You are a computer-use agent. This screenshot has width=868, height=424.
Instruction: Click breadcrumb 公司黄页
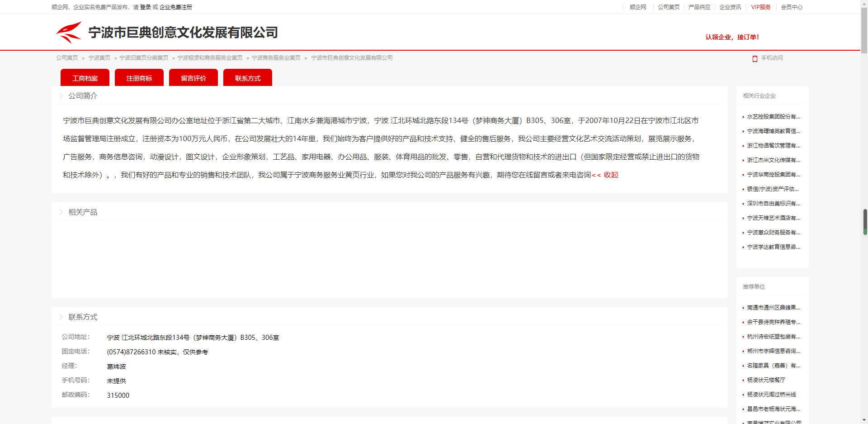pyautogui.click(x=67, y=58)
